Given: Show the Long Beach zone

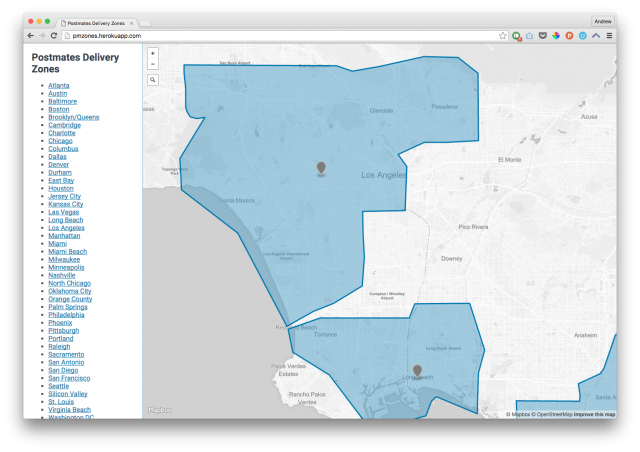Looking at the screenshot, I should click(66, 220).
